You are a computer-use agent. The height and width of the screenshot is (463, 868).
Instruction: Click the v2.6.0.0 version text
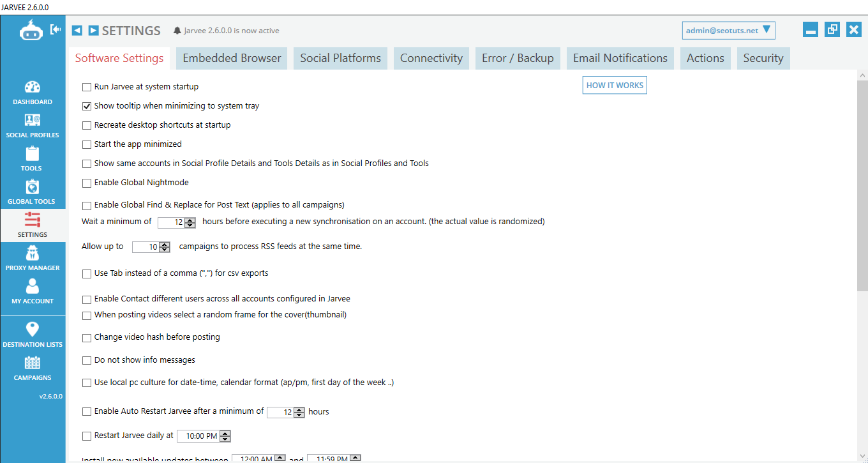coord(50,396)
